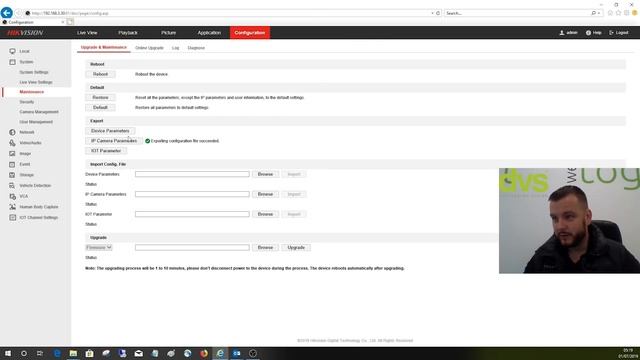Go to the Playback menu
This screenshot has width=640, height=360.
[128, 33]
